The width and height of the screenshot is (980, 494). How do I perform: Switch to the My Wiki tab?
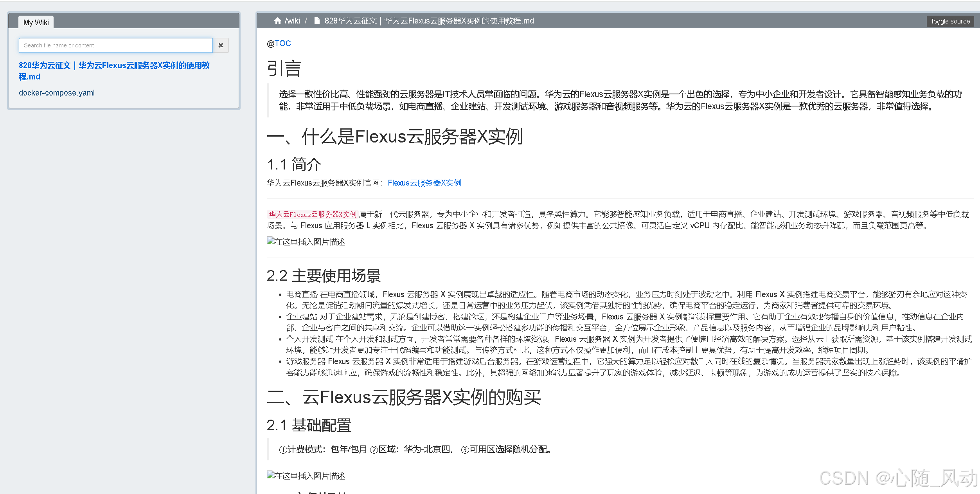click(36, 22)
